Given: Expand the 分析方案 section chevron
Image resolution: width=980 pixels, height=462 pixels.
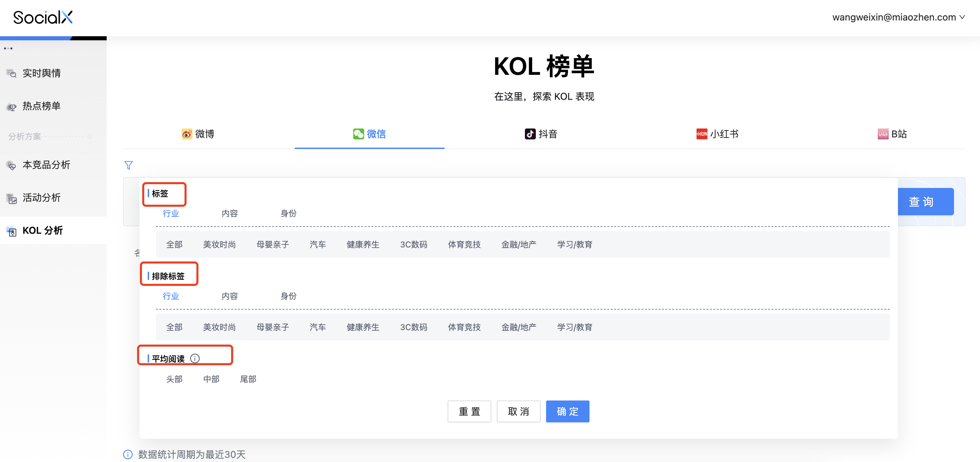Looking at the screenshot, I should (90, 136).
